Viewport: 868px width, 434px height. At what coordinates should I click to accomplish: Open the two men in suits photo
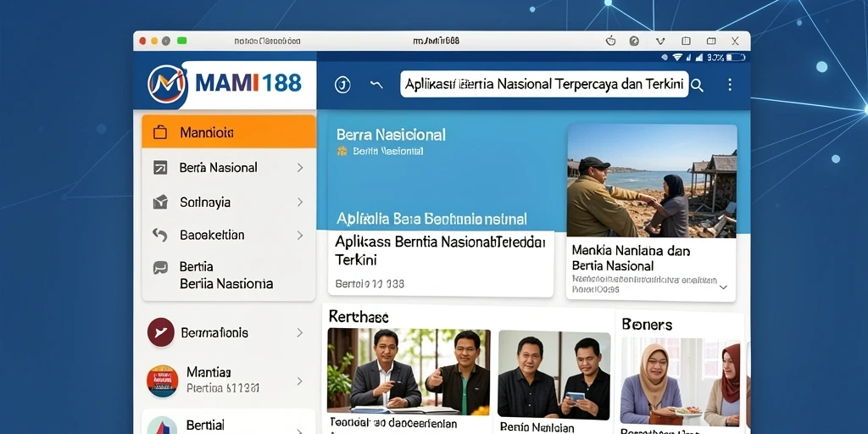click(x=409, y=371)
